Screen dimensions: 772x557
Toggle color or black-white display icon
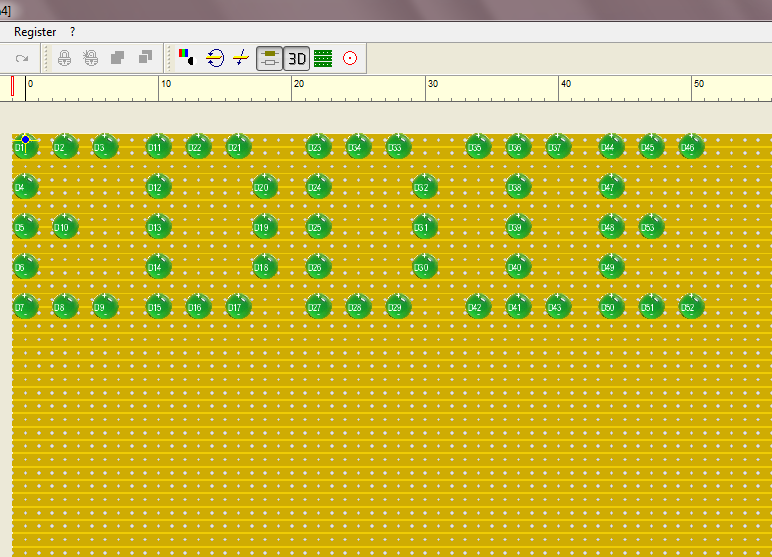point(187,57)
